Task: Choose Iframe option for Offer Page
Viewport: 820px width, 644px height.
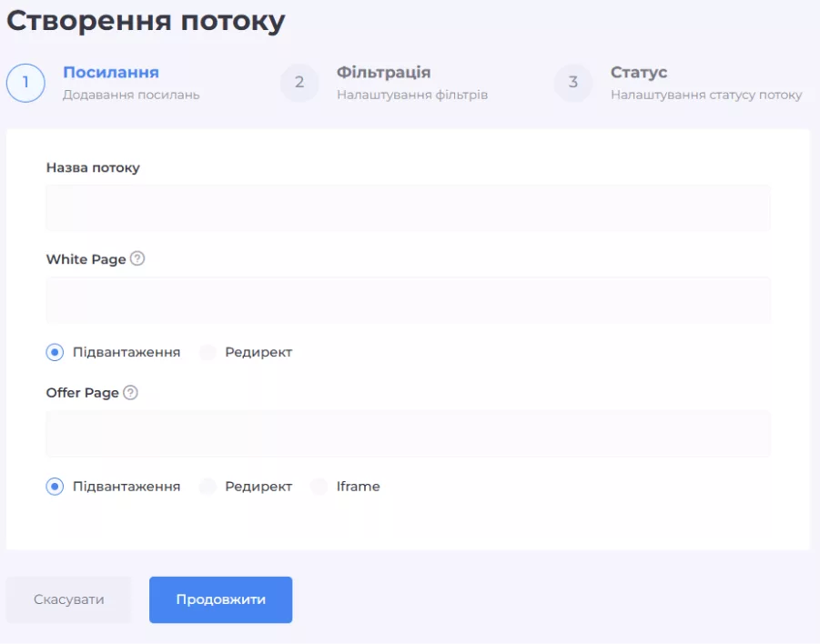Action: 319,487
